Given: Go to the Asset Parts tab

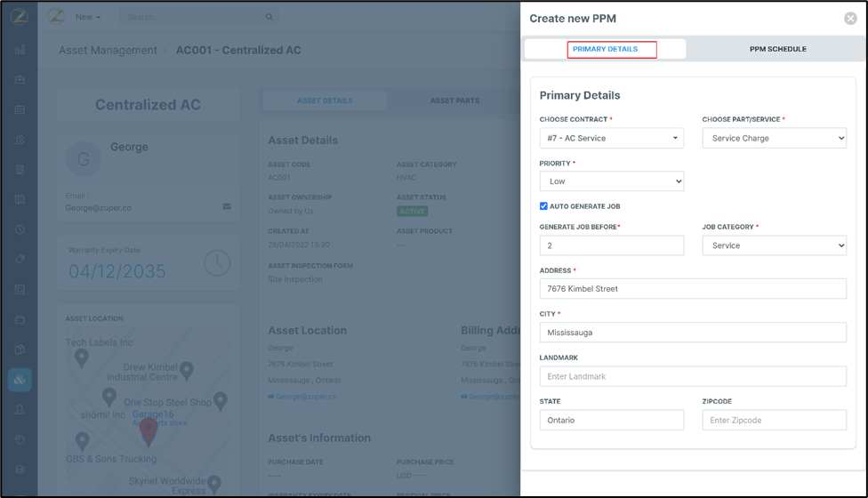Looking at the screenshot, I should [454, 100].
